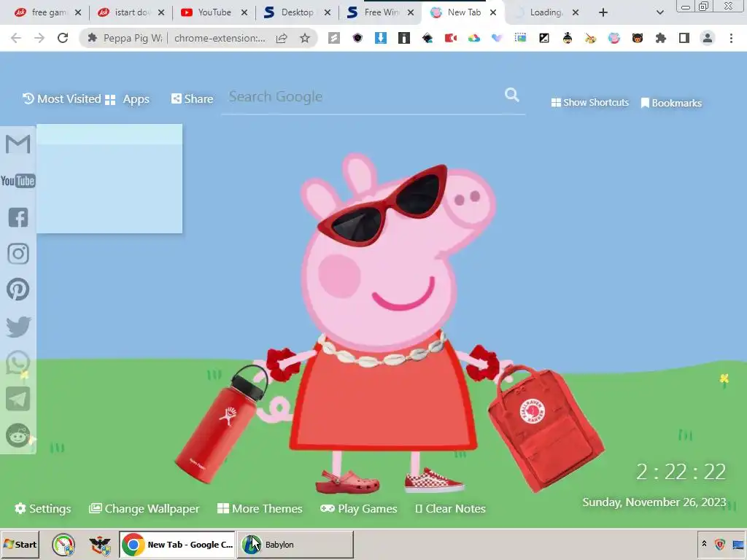Open the Facebook sidebar icon
This screenshot has height=560, width=747.
(x=18, y=217)
